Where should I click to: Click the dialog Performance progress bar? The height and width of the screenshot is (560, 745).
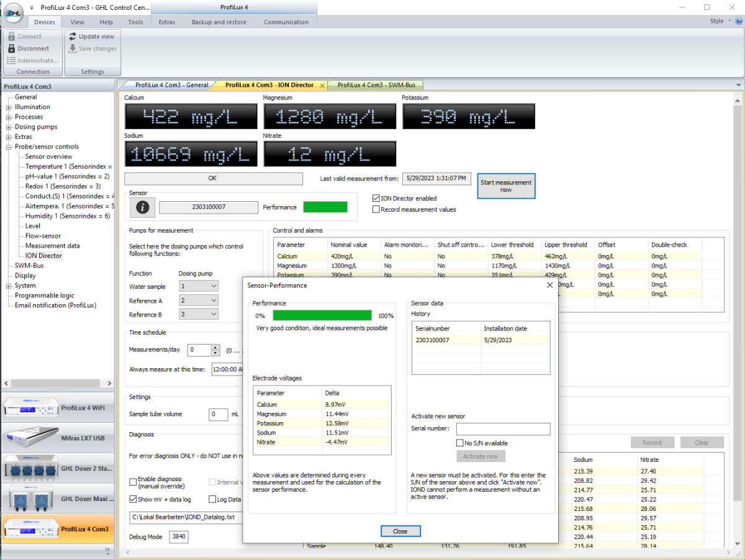point(322,315)
